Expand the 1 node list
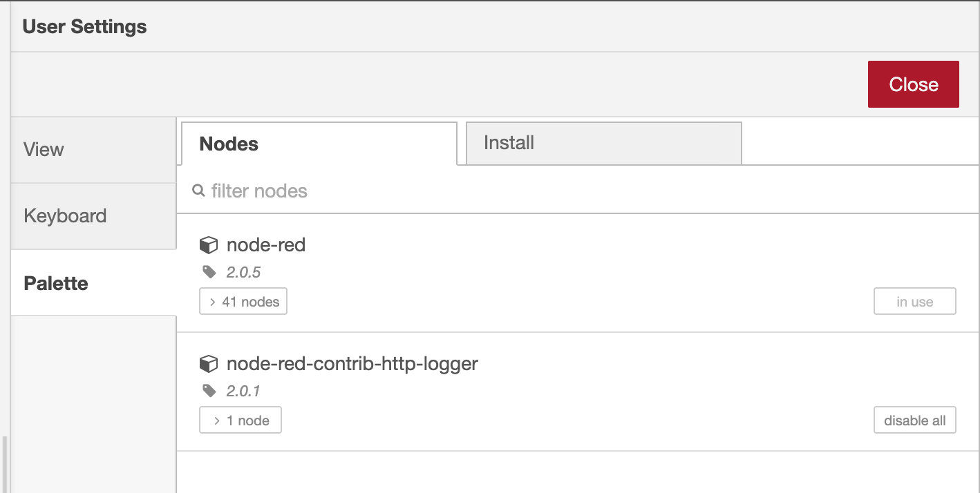980x493 pixels. point(241,420)
